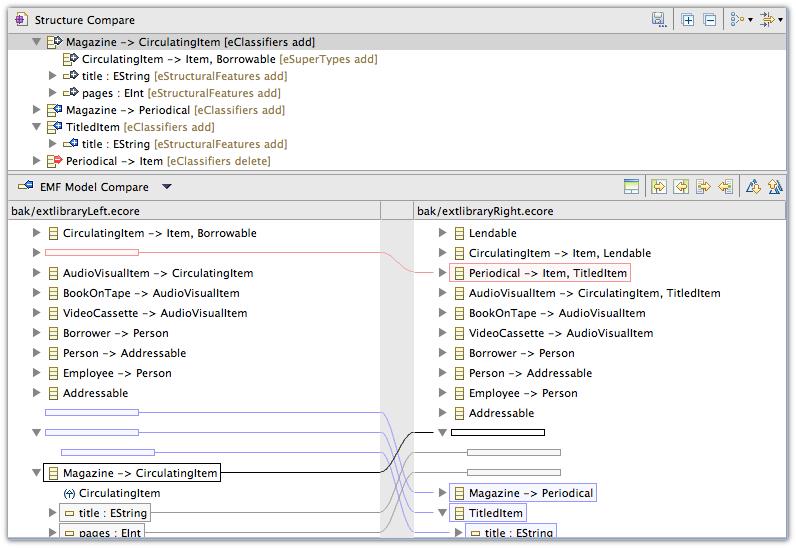Image resolution: width=796 pixels, height=548 pixels.
Task: Click class icon beside right BookOnTape -> AudioVisualItem
Action: [459, 313]
